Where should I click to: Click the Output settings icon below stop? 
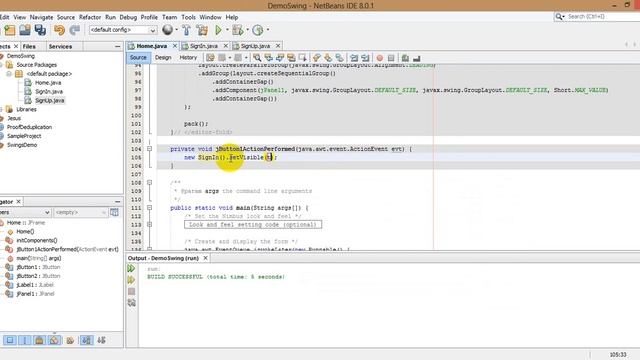(131, 303)
